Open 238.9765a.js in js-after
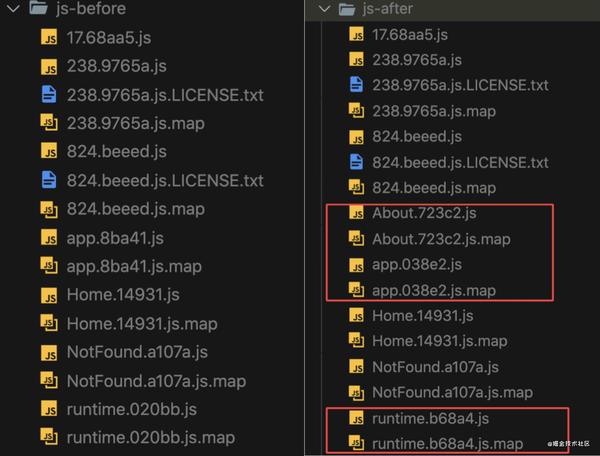 (417, 60)
